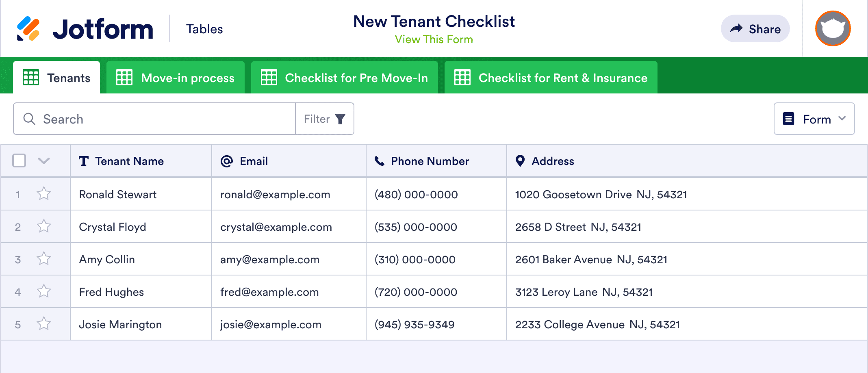Toggle the select-all checkbox in the header row

click(x=18, y=161)
